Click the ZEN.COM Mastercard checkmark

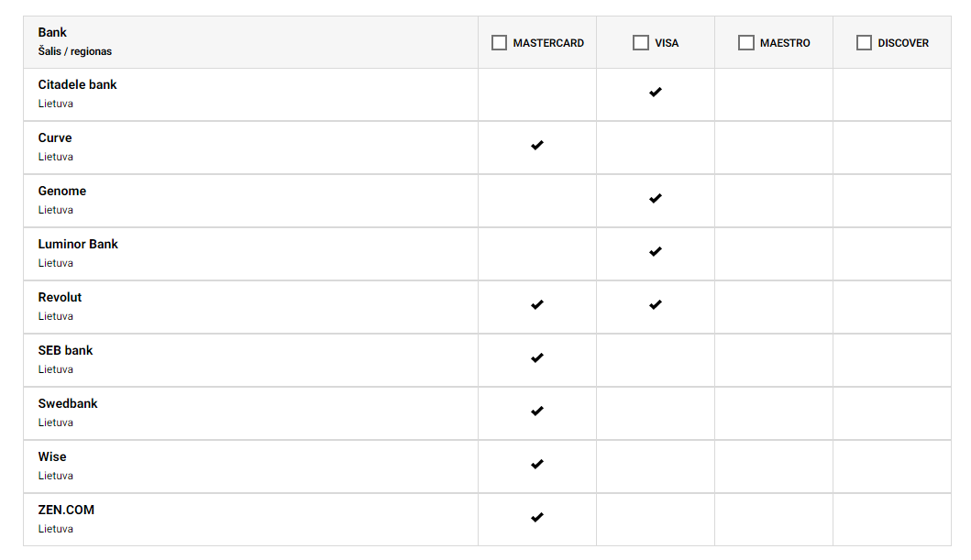(537, 518)
